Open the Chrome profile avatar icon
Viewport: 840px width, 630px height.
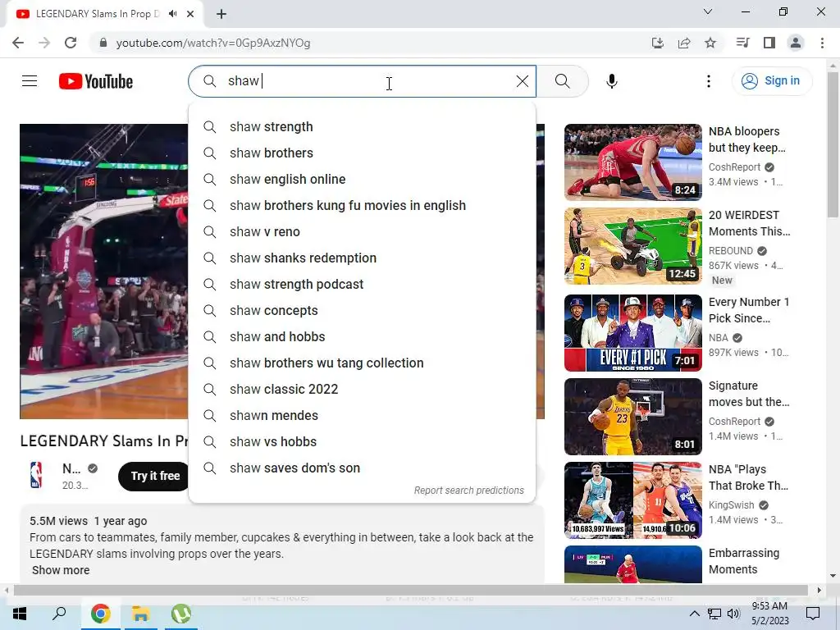click(796, 43)
